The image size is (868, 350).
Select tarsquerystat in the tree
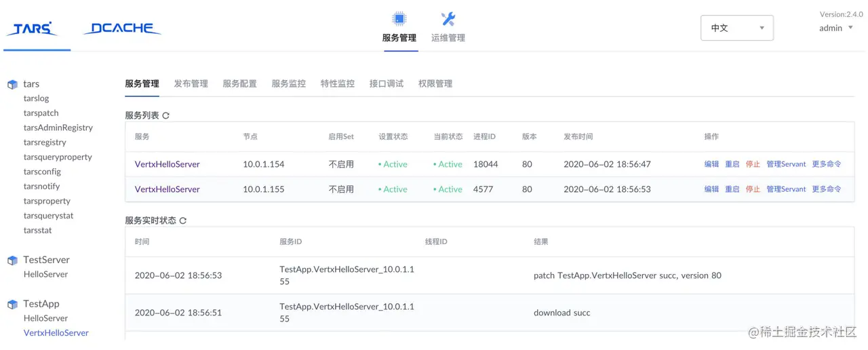tap(49, 216)
